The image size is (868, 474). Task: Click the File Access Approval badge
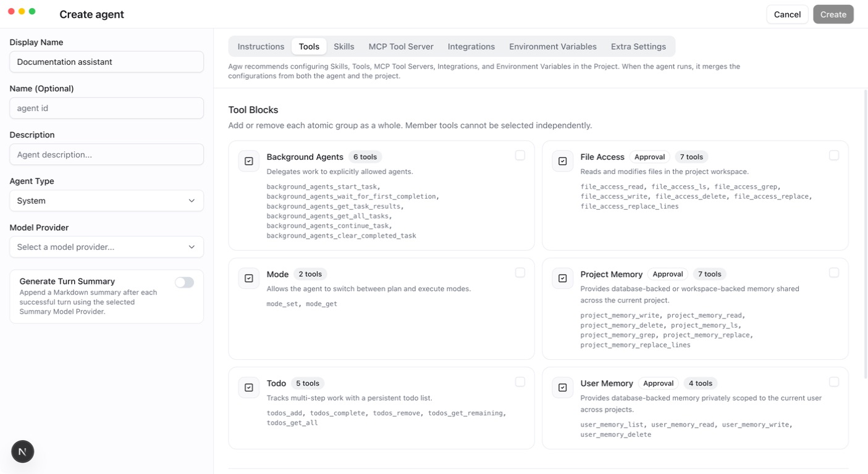649,157
